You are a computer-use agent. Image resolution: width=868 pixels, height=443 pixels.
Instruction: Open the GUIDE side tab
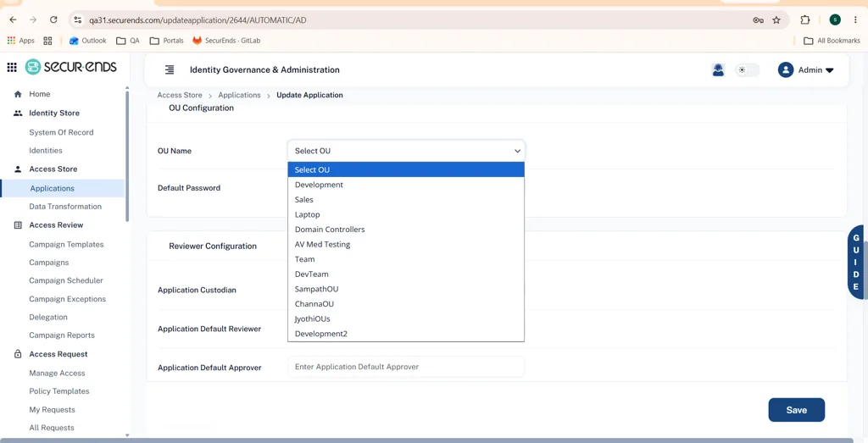[857, 263]
